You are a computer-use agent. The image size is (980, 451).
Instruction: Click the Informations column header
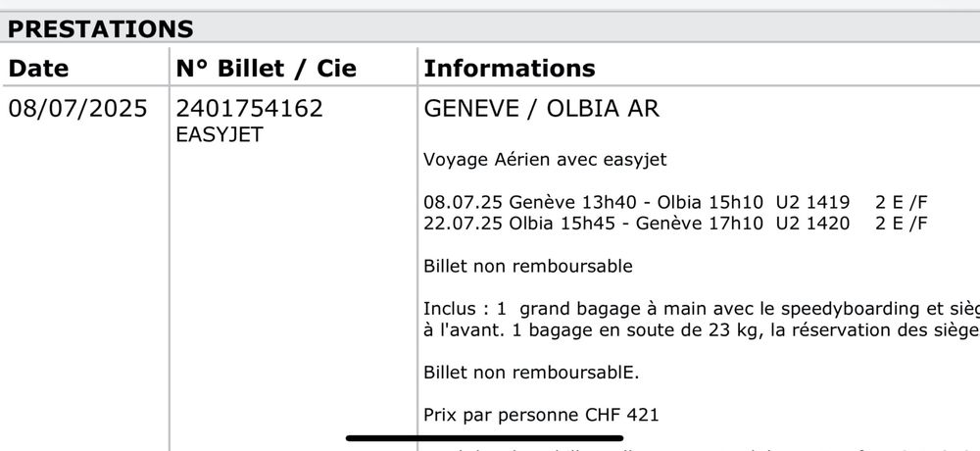coord(510,69)
